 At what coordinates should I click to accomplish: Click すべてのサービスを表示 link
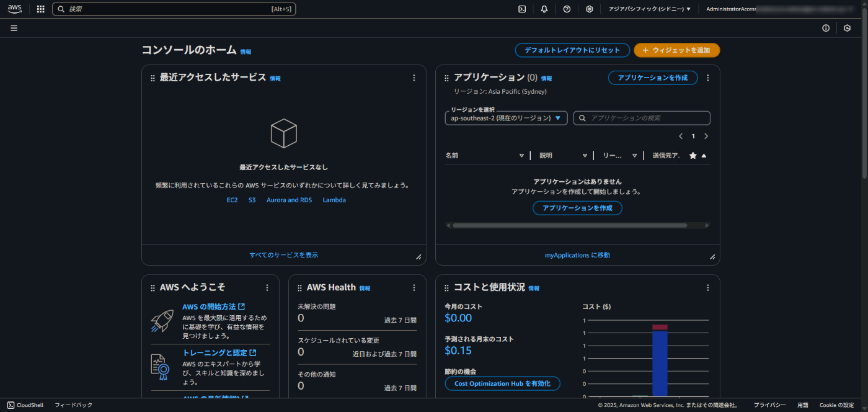284,255
